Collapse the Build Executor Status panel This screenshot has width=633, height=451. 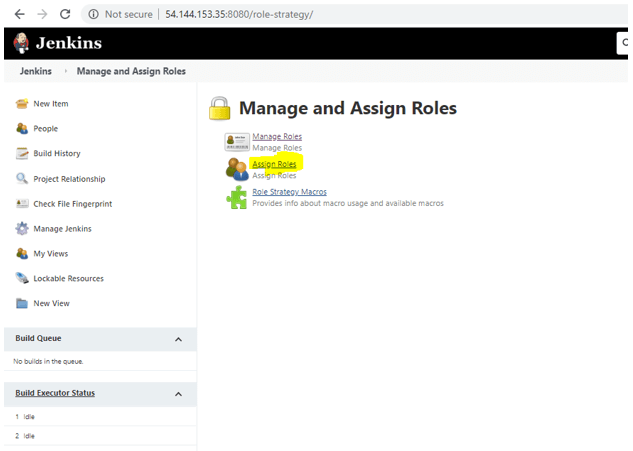coord(178,393)
